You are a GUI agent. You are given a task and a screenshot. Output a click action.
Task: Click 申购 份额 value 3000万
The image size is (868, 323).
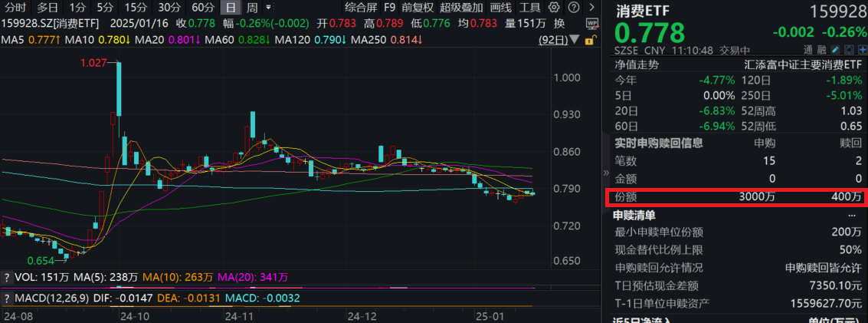757,196
